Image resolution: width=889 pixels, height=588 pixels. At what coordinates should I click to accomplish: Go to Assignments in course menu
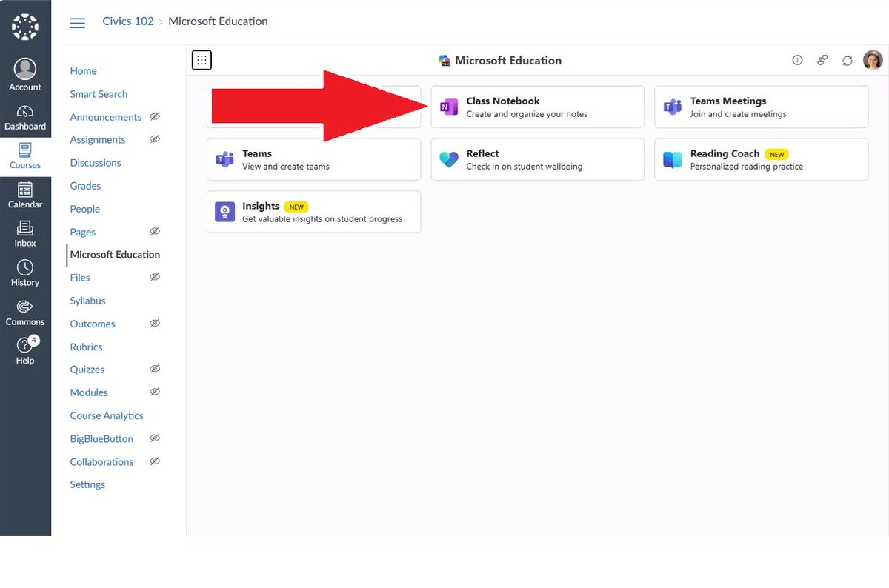point(98,140)
